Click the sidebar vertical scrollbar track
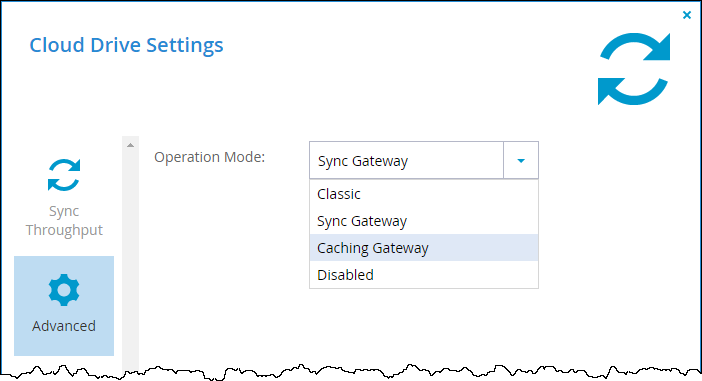The width and height of the screenshot is (702, 381). click(130, 262)
